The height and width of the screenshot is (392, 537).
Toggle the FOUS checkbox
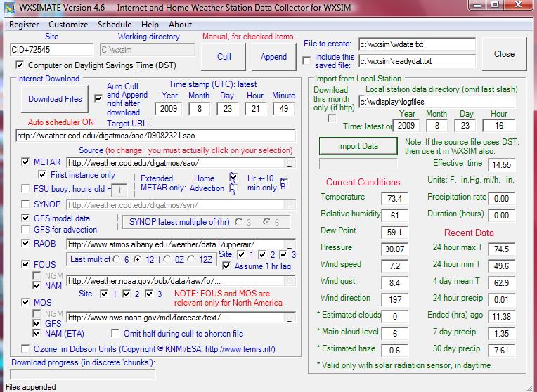pos(25,264)
